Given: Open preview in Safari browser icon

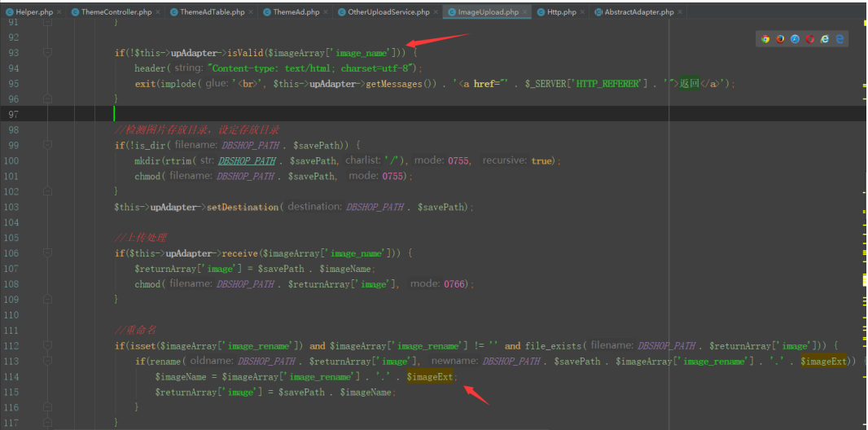Looking at the screenshot, I should (x=795, y=39).
